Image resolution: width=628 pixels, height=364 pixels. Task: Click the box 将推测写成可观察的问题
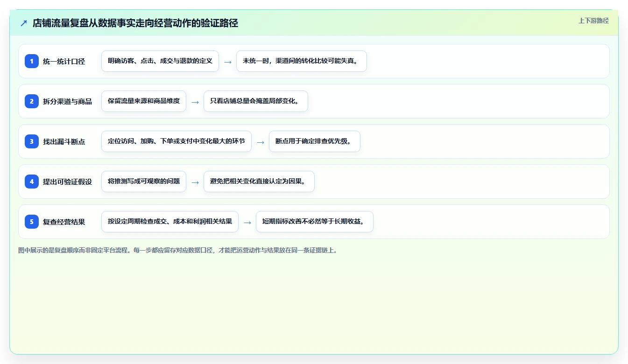(144, 182)
